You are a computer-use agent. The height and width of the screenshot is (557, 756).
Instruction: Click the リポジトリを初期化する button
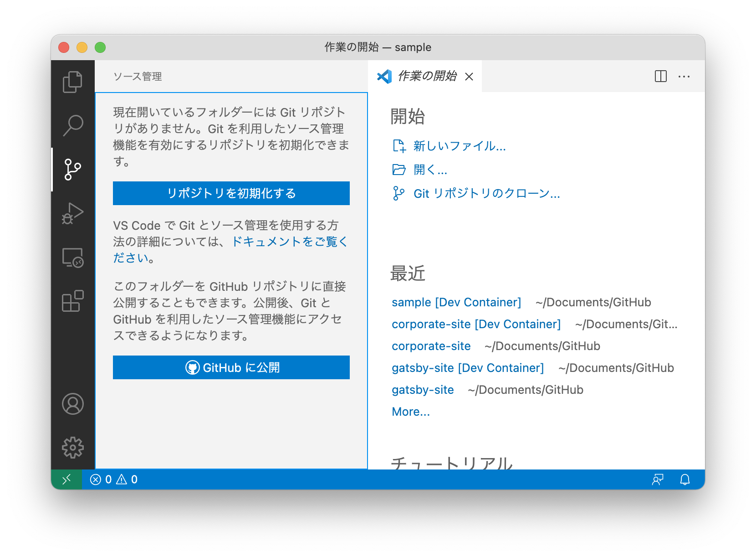pos(231,193)
